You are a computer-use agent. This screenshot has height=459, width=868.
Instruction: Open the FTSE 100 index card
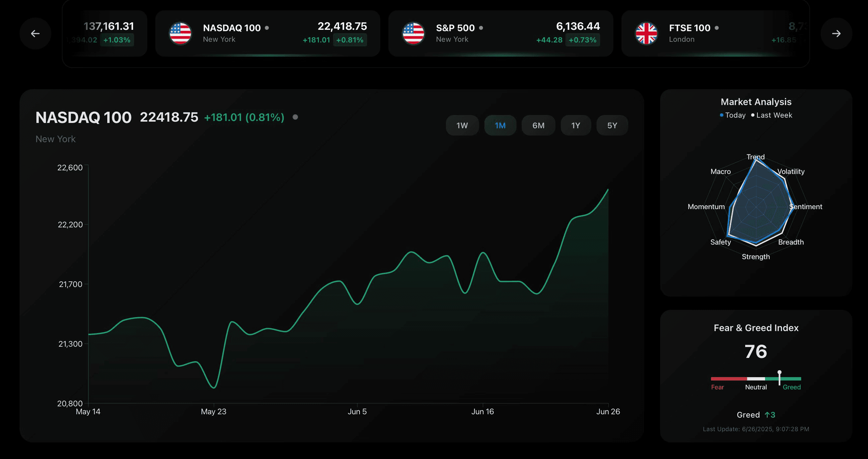pyautogui.click(x=711, y=33)
